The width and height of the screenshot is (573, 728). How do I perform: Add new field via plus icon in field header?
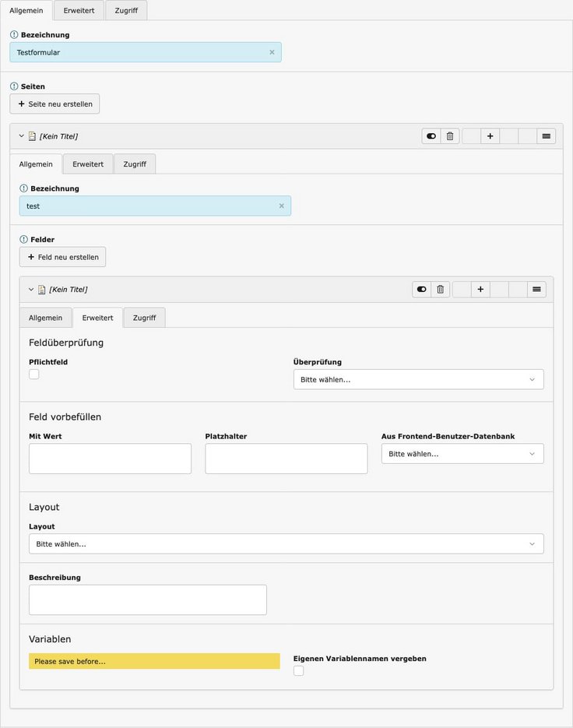coord(480,290)
